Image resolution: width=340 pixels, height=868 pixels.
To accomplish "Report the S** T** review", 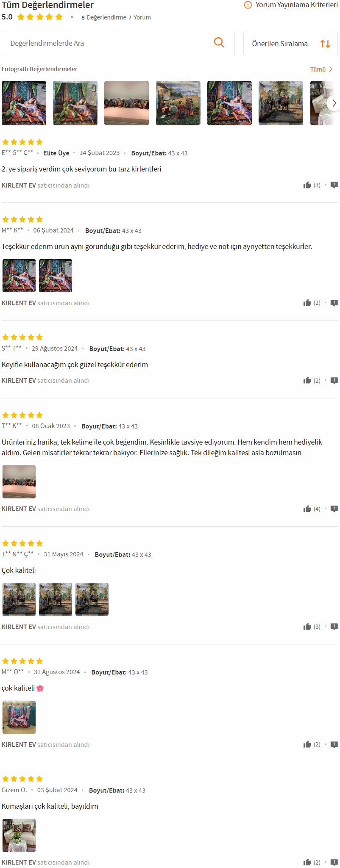I will (x=334, y=381).
